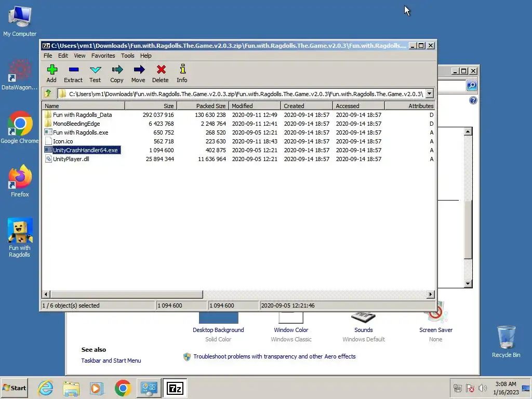Click horizontal scrollbar right arrow
This screenshot has height=399, width=532.
pyautogui.click(x=431, y=294)
